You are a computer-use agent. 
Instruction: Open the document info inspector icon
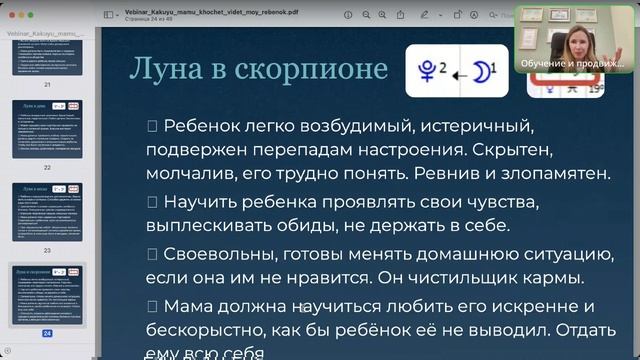(348, 15)
